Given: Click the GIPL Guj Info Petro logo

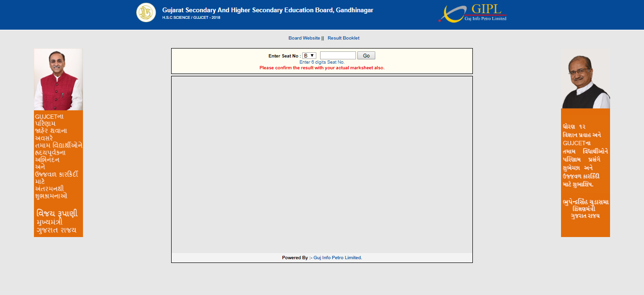Looking at the screenshot, I should 473,13.
